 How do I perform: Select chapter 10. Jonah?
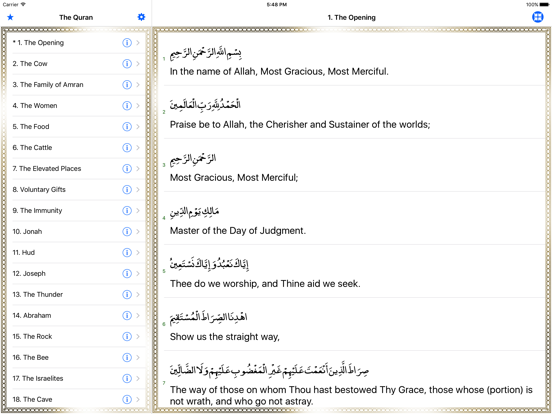coord(76,231)
